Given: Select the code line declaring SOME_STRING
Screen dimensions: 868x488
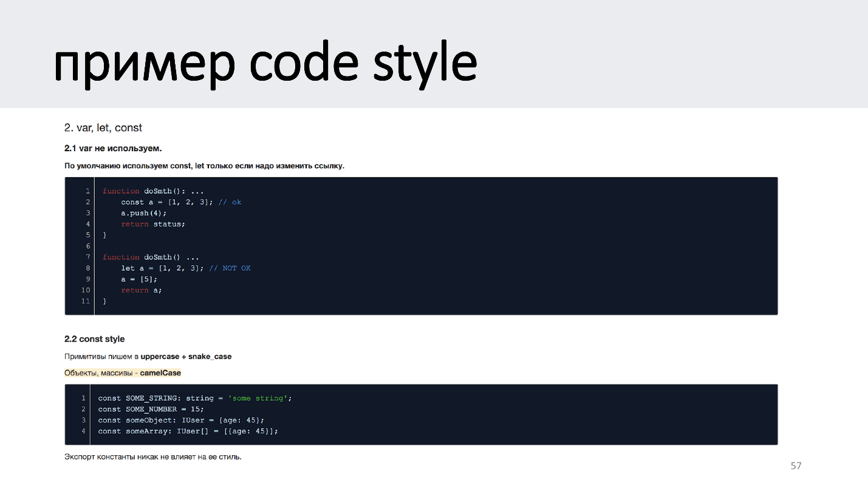Looking at the screenshot, I should [x=195, y=398].
